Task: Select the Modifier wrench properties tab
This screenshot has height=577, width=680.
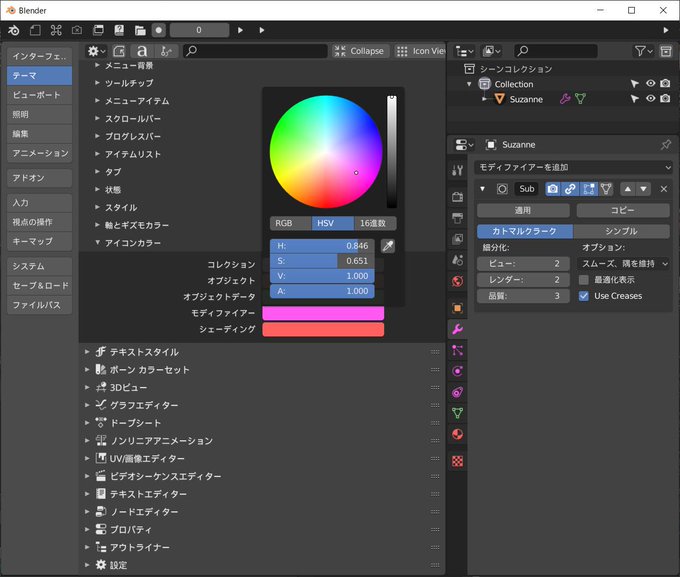Action: 457,329
